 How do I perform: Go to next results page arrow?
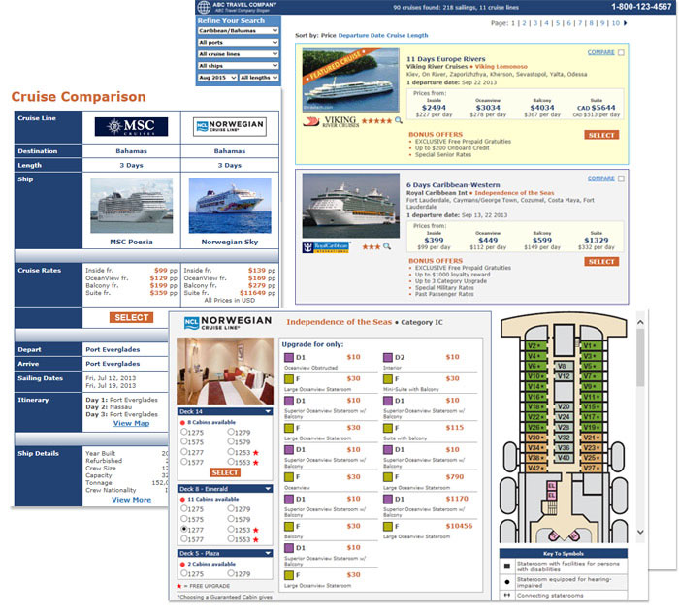(x=625, y=23)
